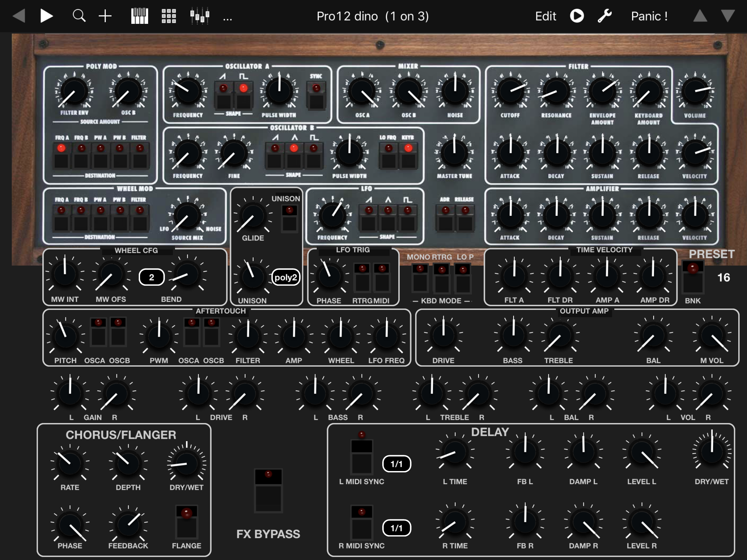This screenshot has height=560, width=747.
Task: Adjust the M VOL knob
Action: click(x=712, y=335)
